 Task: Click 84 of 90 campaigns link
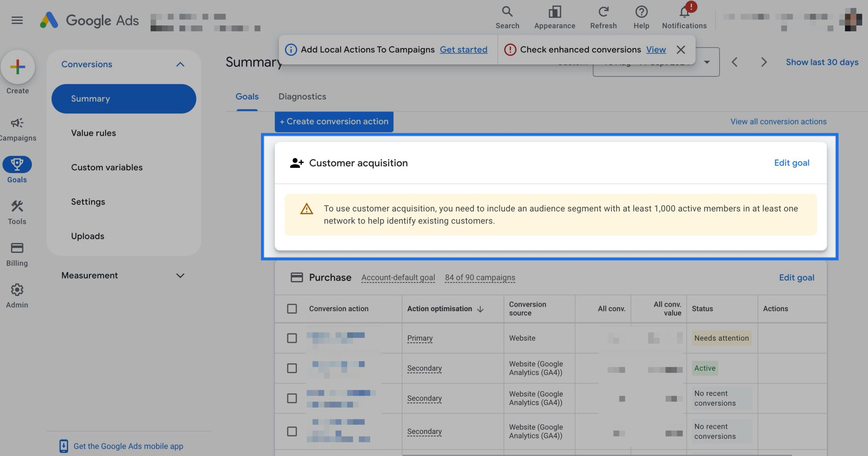[480, 278]
